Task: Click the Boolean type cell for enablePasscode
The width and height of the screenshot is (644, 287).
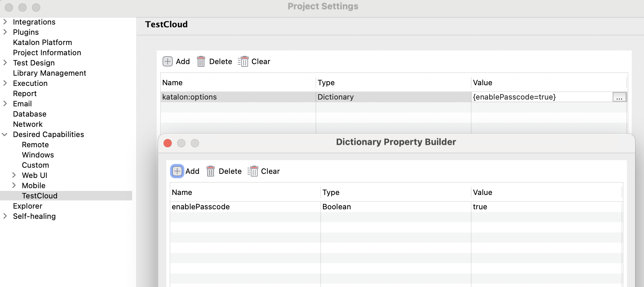Action: coord(337,207)
